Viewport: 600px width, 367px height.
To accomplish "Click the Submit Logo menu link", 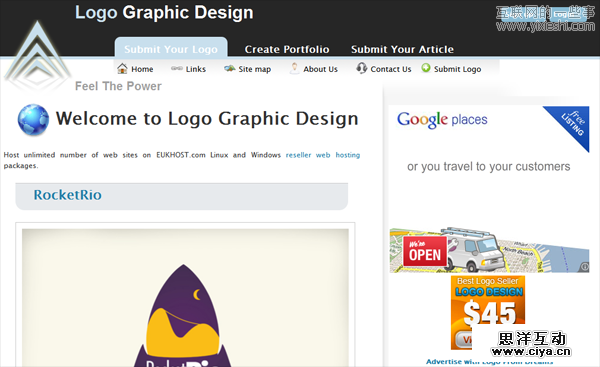I will (457, 69).
